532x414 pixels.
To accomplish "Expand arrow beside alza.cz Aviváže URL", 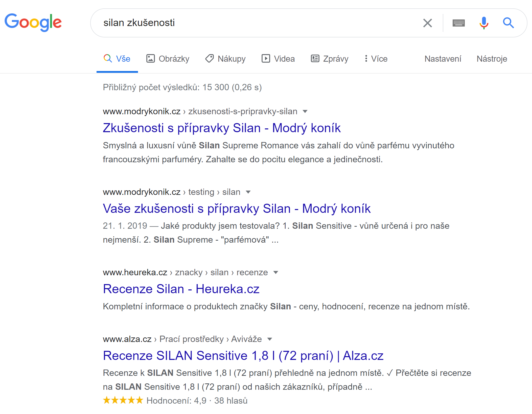I will coord(270,339).
